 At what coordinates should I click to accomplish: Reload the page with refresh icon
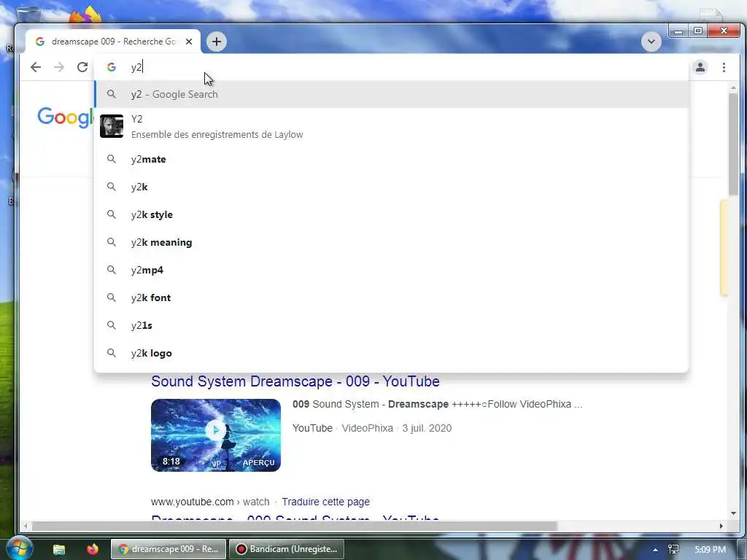(x=82, y=67)
